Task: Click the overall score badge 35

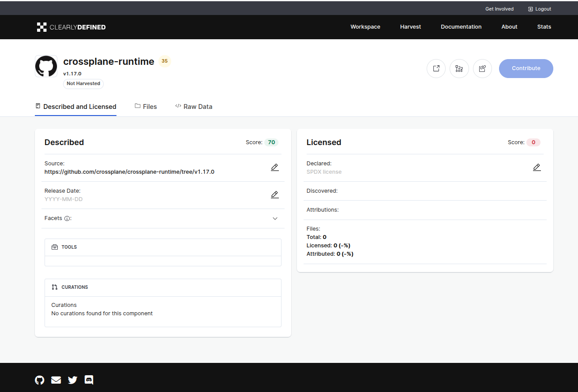Action: [x=165, y=61]
